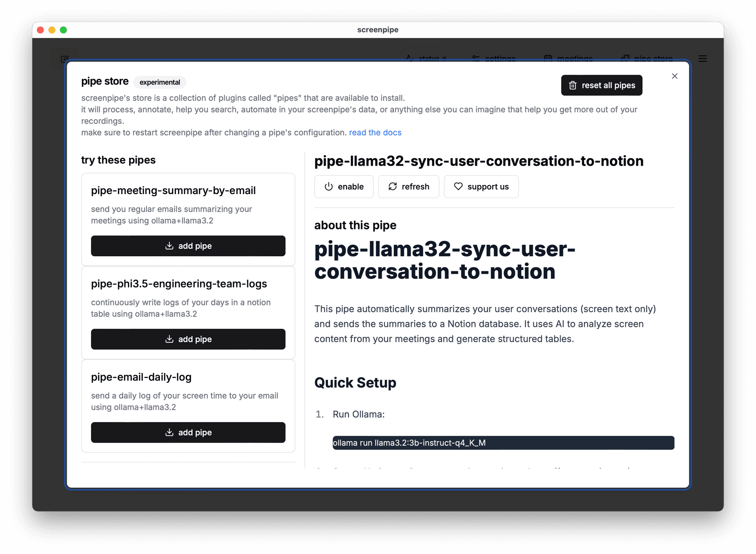Scroll down in the pipe details panel

pyautogui.click(x=495, y=352)
